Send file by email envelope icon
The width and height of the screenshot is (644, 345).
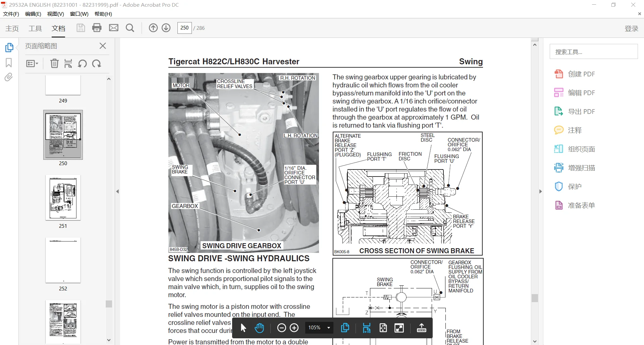[x=114, y=28]
